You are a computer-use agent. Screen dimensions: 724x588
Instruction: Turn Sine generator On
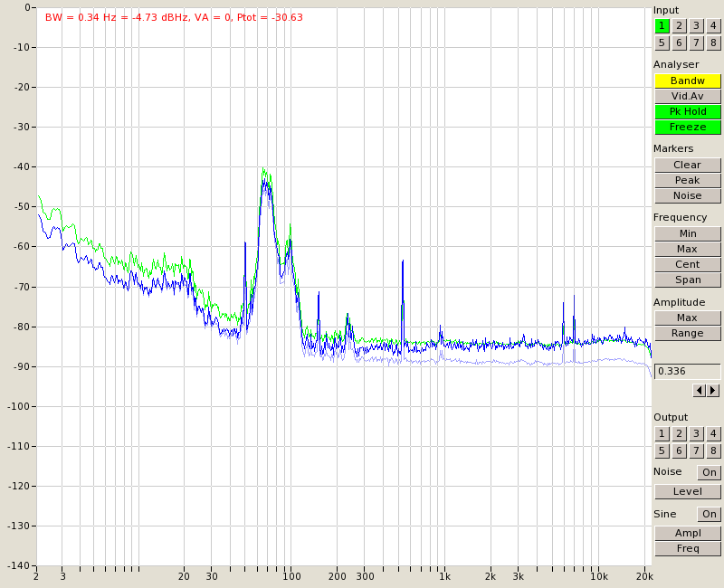coord(710,514)
